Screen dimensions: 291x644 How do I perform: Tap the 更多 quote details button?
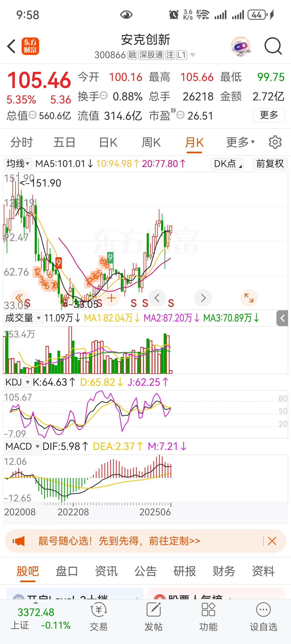pyautogui.click(x=269, y=115)
